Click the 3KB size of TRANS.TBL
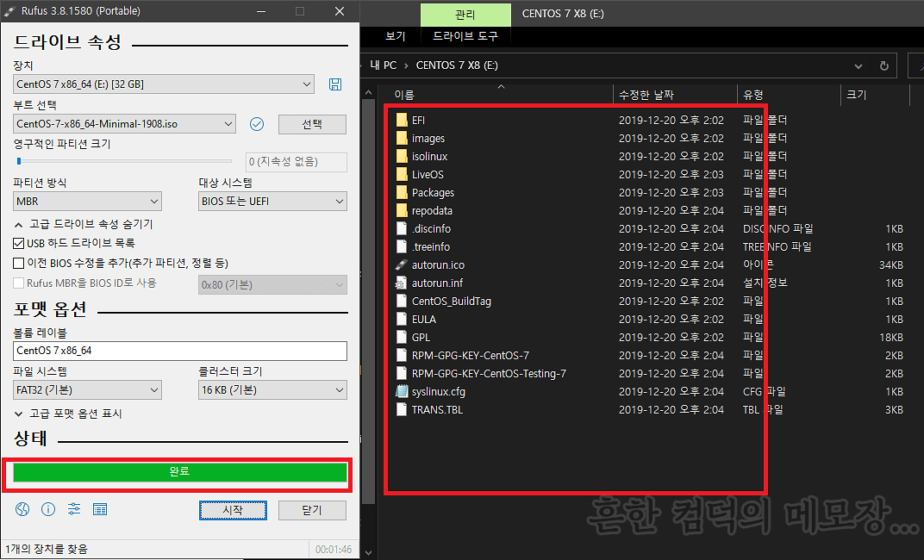Screen dimensions: 924x560 (894, 410)
